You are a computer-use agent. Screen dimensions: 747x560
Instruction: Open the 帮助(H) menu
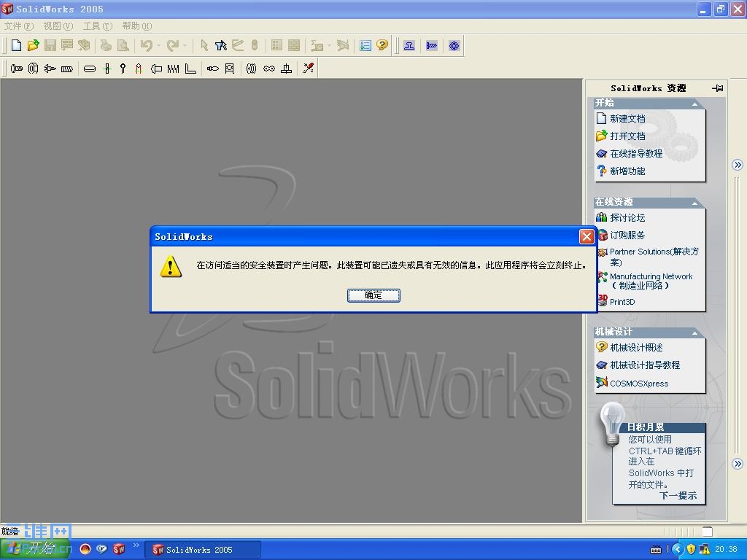pos(137,26)
